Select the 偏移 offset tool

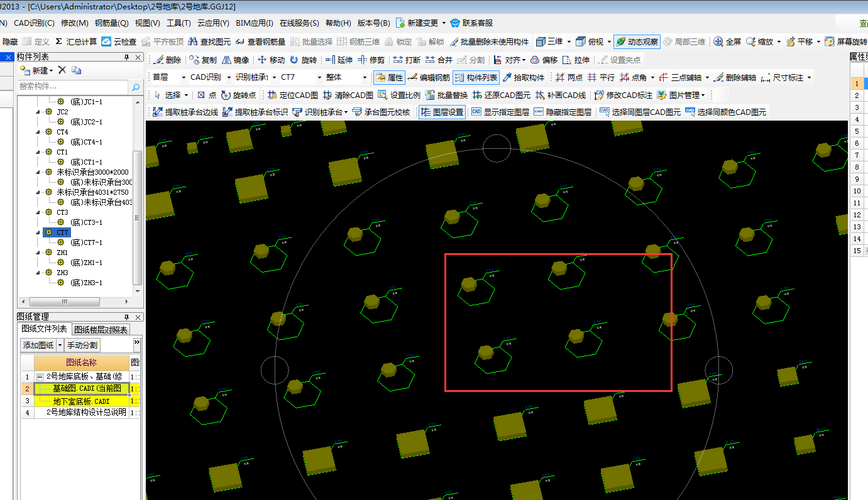coord(544,60)
